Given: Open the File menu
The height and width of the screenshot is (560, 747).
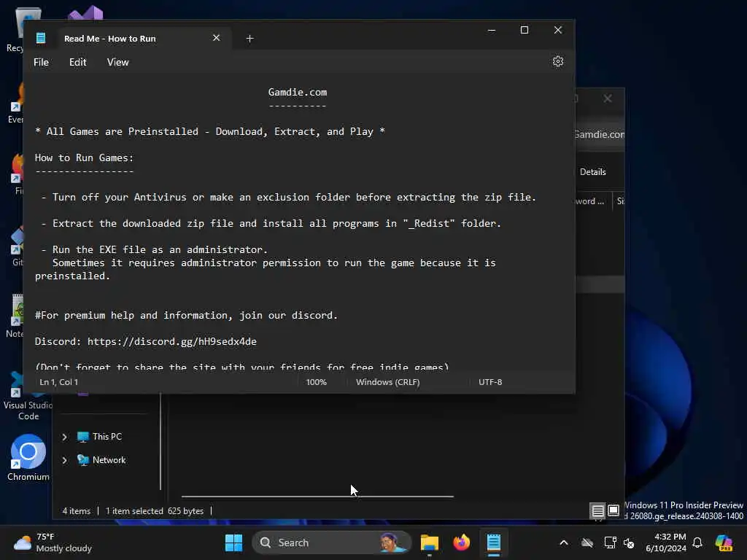Looking at the screenshot, I should 41,63.
